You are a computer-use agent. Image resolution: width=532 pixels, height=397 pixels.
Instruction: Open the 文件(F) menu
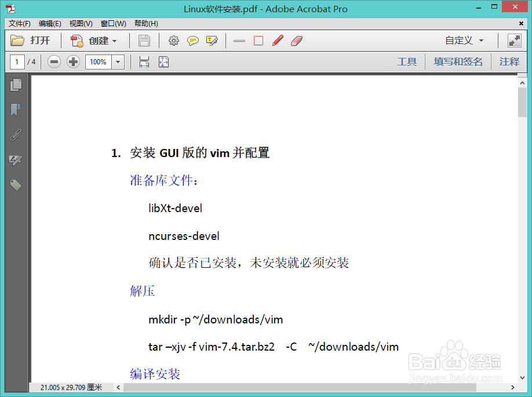point(19,24)
